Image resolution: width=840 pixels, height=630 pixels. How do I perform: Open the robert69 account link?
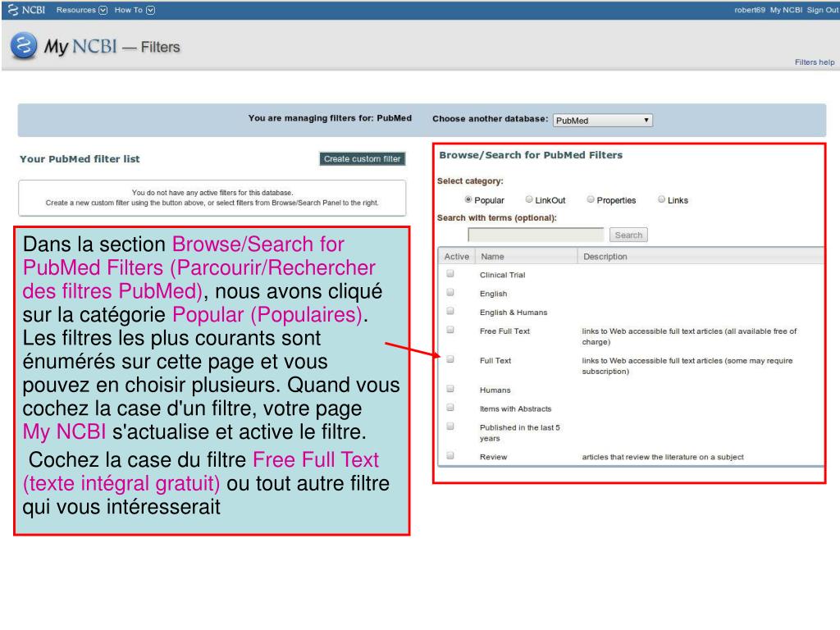(x=750, y=10)
